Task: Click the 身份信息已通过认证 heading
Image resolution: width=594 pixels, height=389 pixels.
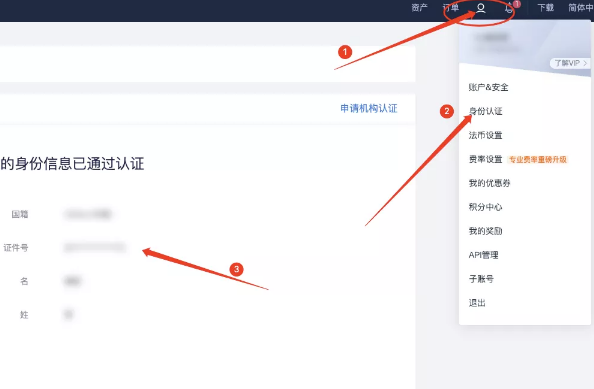Action: click(x=72, y=164)
